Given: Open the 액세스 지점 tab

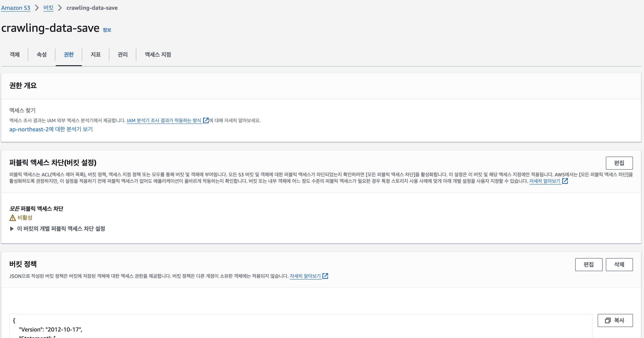Looking at the screenshot, I should click(158, 54).
